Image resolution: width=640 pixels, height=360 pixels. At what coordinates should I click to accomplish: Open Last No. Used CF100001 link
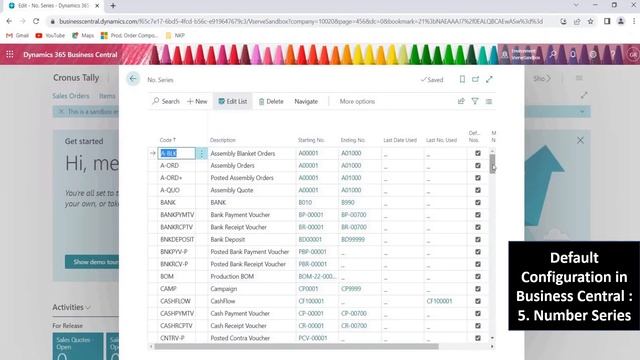[439, 301]
